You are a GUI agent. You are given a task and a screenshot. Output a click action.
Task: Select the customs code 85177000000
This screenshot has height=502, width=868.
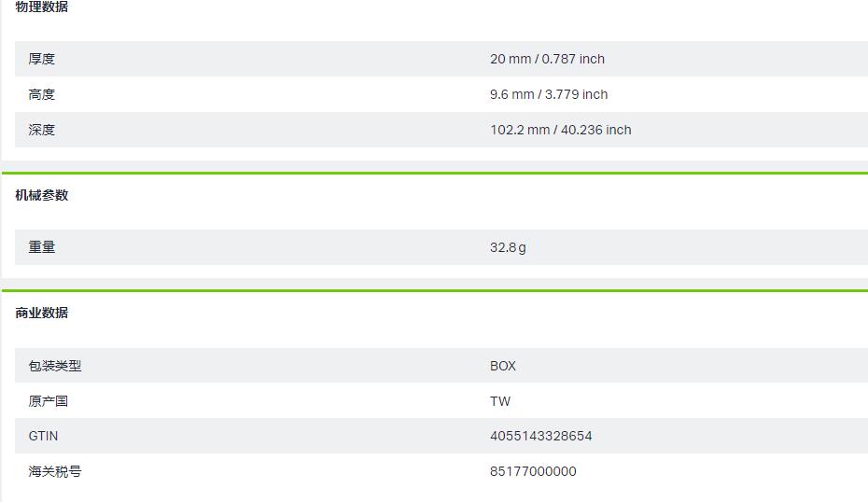(x=533, y=471)
